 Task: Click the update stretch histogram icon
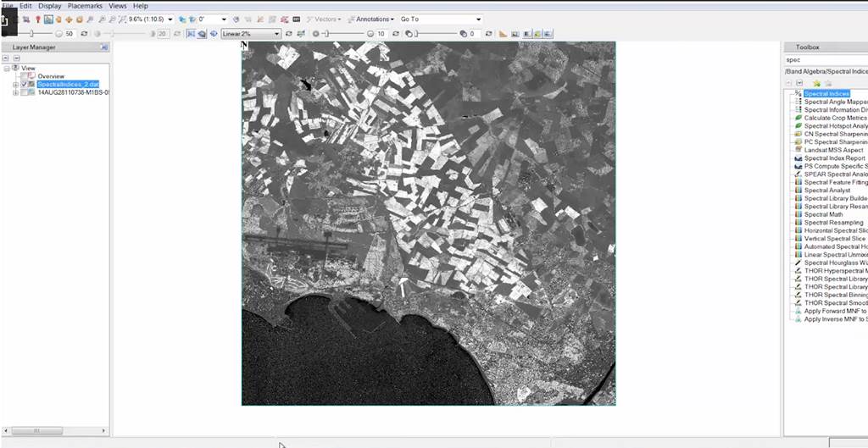coord(301,34)
